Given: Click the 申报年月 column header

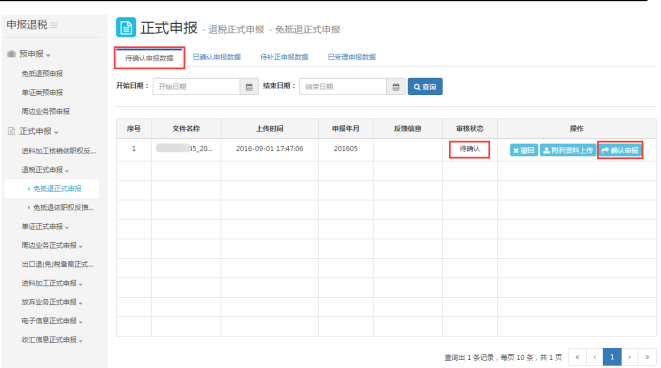Looking at the screenshot, I should pos(346,129).
